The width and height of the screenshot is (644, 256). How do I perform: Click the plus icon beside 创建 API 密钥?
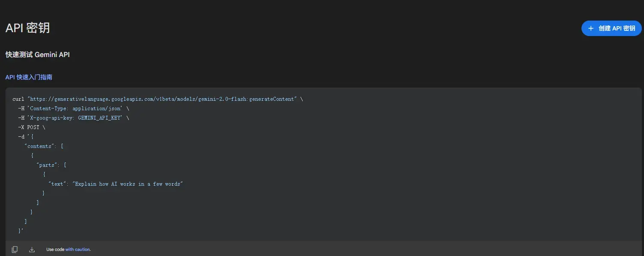591,28
